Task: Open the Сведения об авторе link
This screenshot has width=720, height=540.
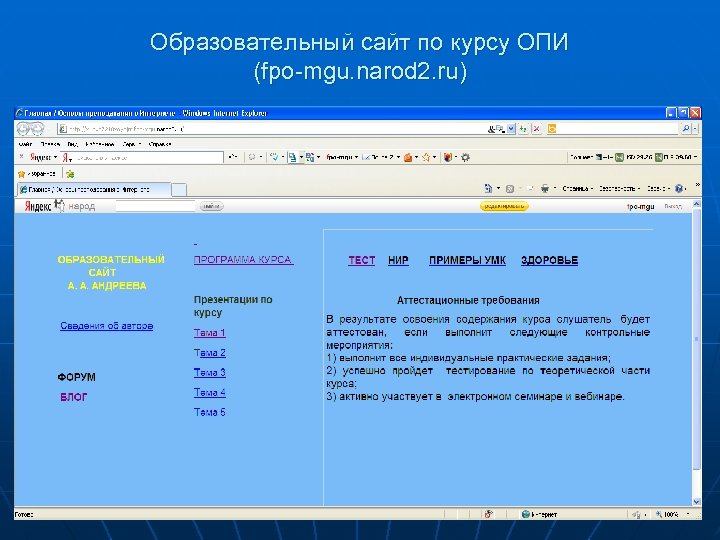Action: pyautogui.click(x=107, y=326)
